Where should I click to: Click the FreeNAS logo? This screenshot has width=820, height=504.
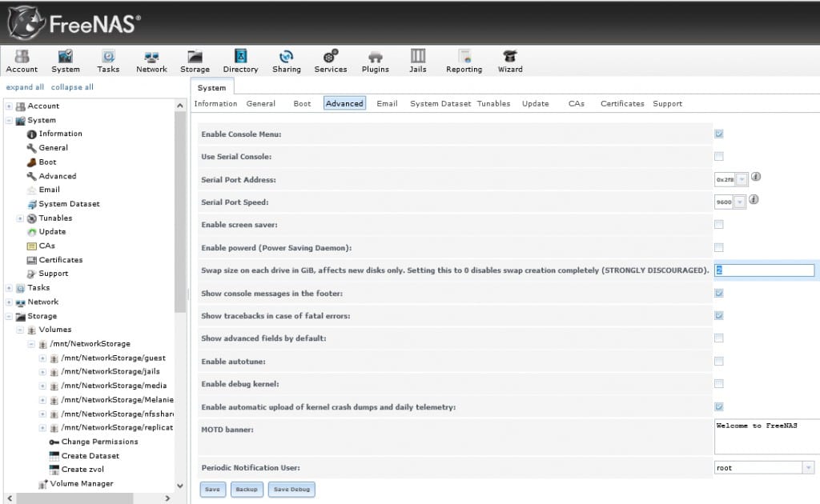pyautogui.click(x=74, y=23)
